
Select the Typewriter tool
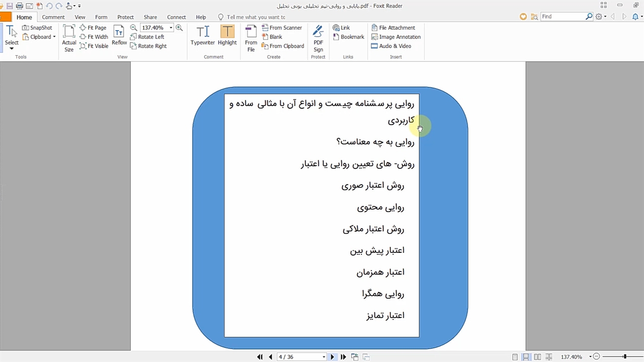click(x=202, y=35)
